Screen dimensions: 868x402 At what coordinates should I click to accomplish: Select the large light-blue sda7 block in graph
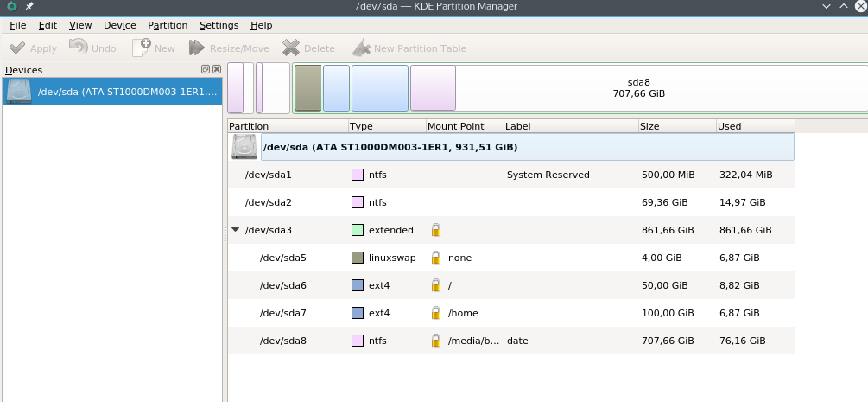tap(380, 88)
